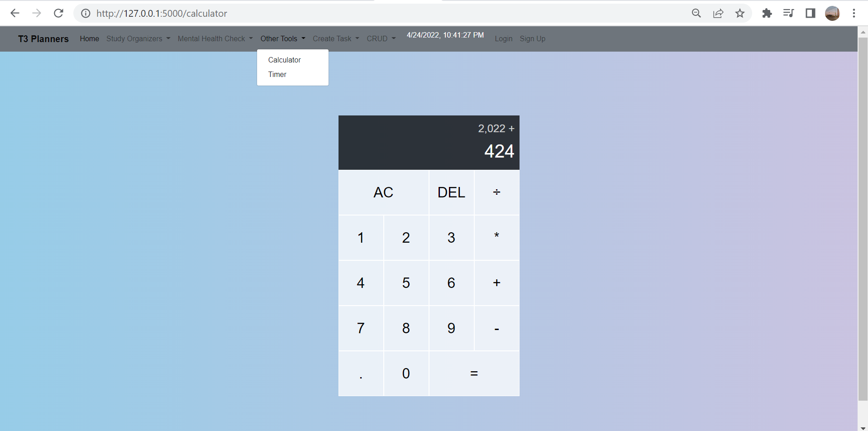Choose the plus operator
This screenshot has height=431, width=868.
(497, 283)
